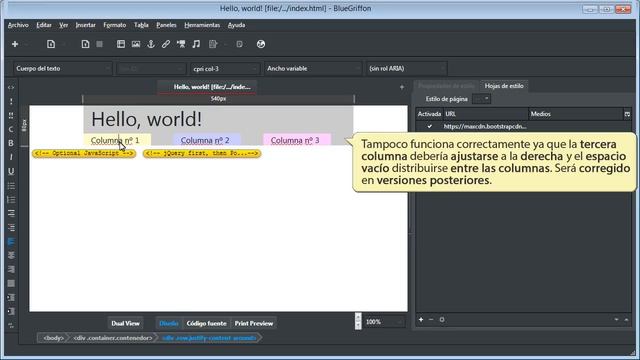Open the Paneles menu
This screenshot has height=360, width=640.
click(166, 25)
